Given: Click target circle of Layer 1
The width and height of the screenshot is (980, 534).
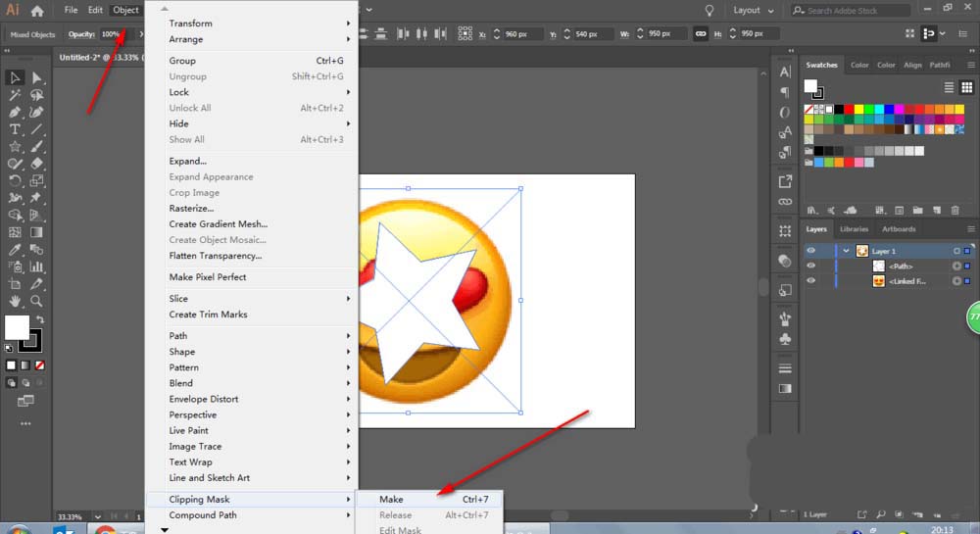Looking at the screenshot, I should (956, 251).
